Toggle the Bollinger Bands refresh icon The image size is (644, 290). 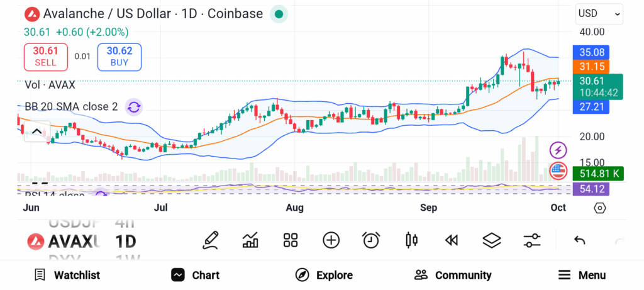click(x=133, y=107)
